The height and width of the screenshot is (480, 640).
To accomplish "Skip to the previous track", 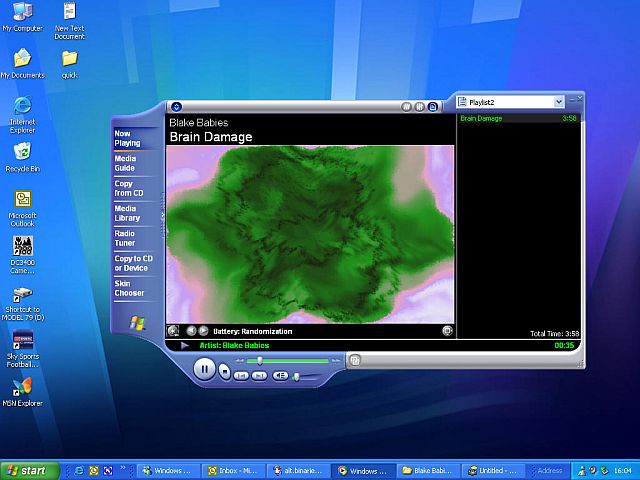I will coord(241,376).
